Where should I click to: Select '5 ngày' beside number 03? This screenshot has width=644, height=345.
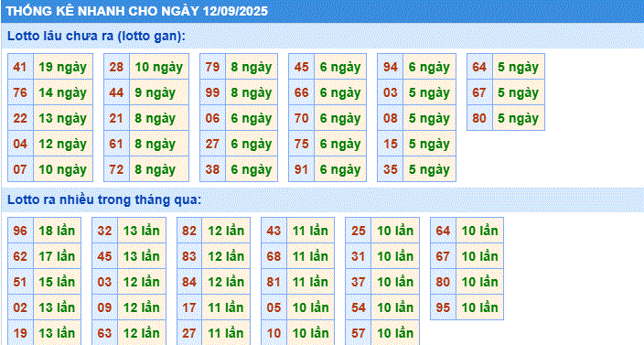tap(429, 92)
